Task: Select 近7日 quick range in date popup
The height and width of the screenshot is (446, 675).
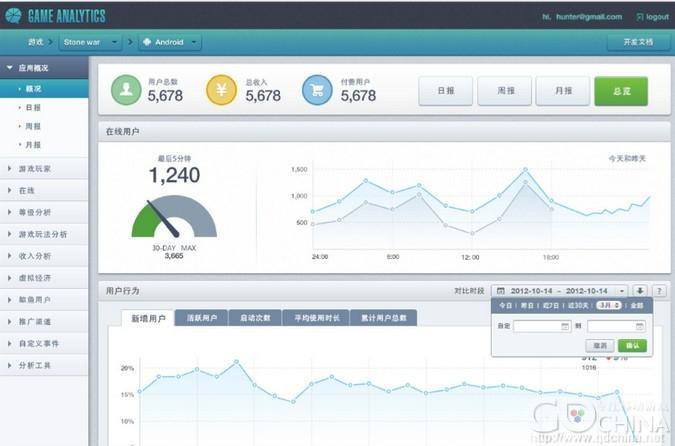Action: pos(551,305)
